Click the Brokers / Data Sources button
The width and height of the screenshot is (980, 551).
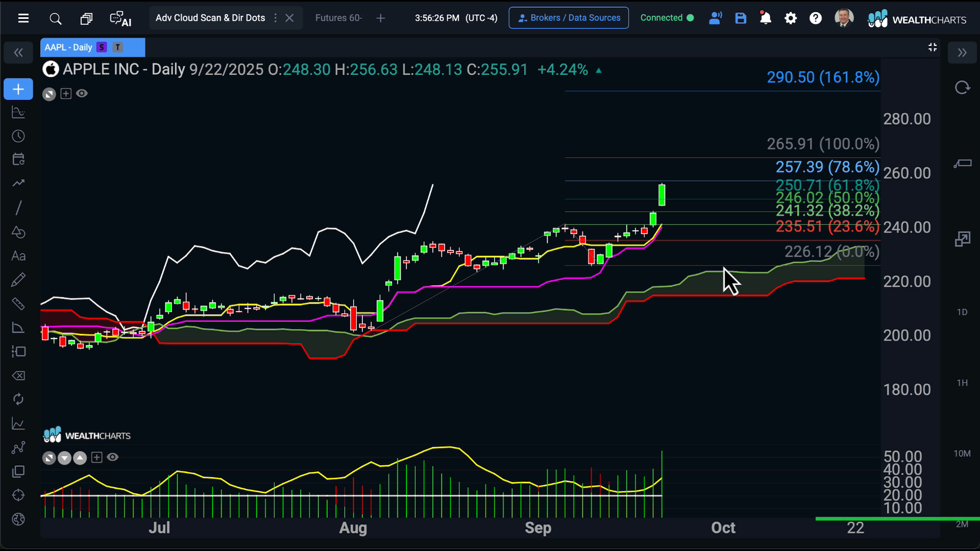coord(569,18)
